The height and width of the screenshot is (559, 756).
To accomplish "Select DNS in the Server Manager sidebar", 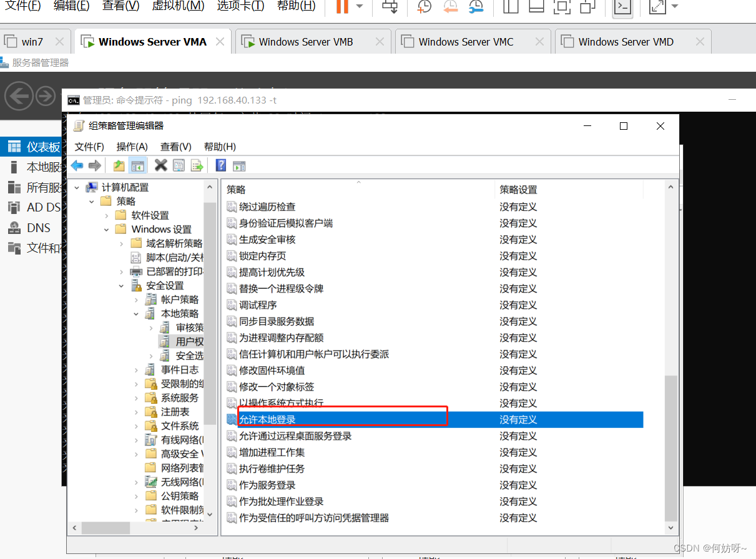I will [38, 228].
